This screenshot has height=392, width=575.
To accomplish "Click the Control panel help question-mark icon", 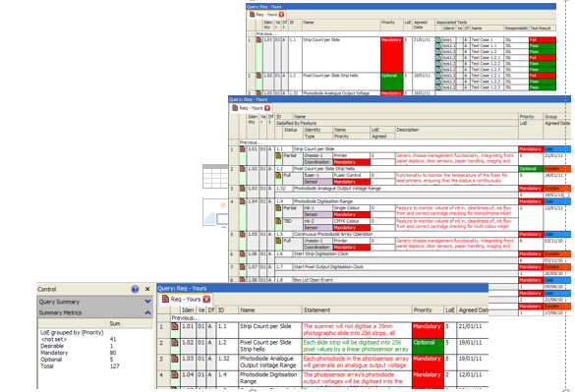I will coord(135,289).
